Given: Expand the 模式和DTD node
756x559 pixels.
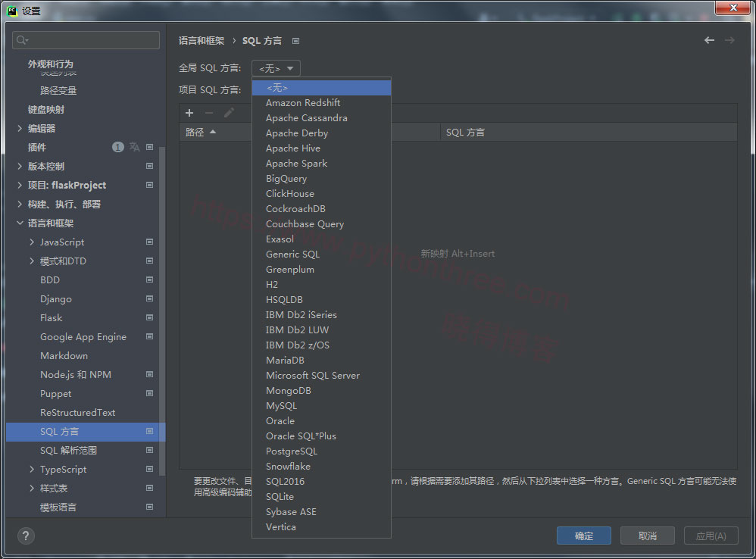Looking at the screenshot, I should point(32,261).
